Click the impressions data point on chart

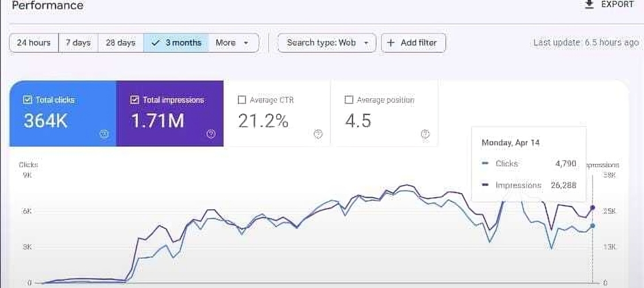point(592,208)
